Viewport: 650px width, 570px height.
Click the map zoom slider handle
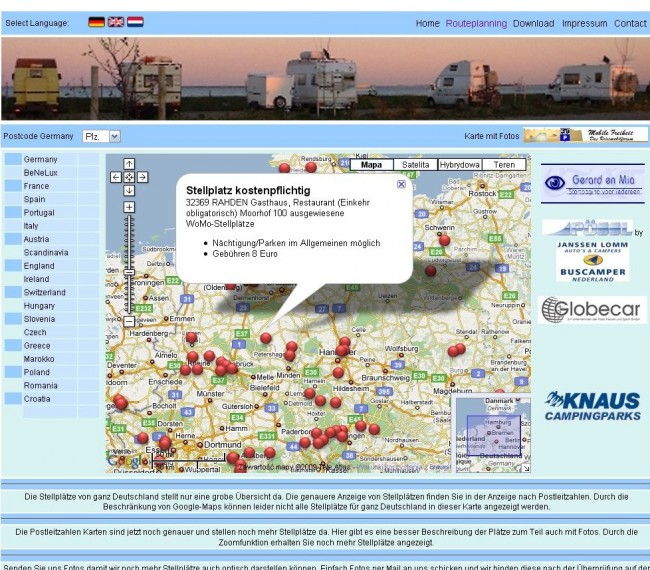pyautogui.click(x=129, y=271)
